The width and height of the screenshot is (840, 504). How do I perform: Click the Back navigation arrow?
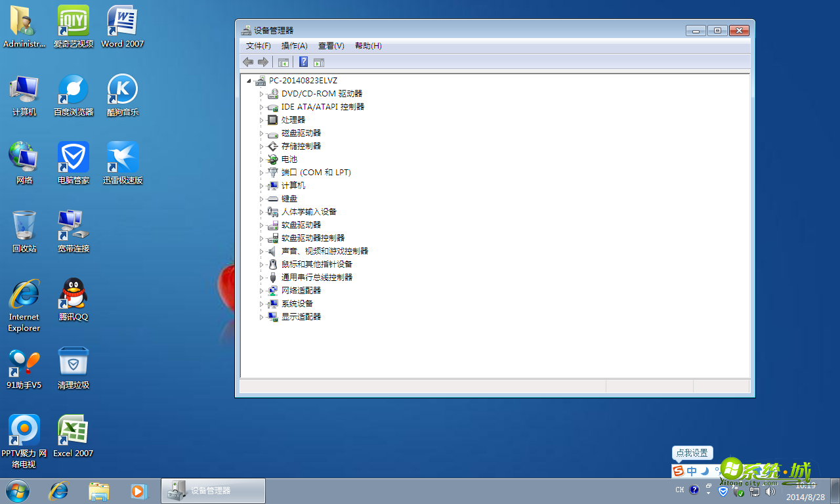tap(248, 62)
